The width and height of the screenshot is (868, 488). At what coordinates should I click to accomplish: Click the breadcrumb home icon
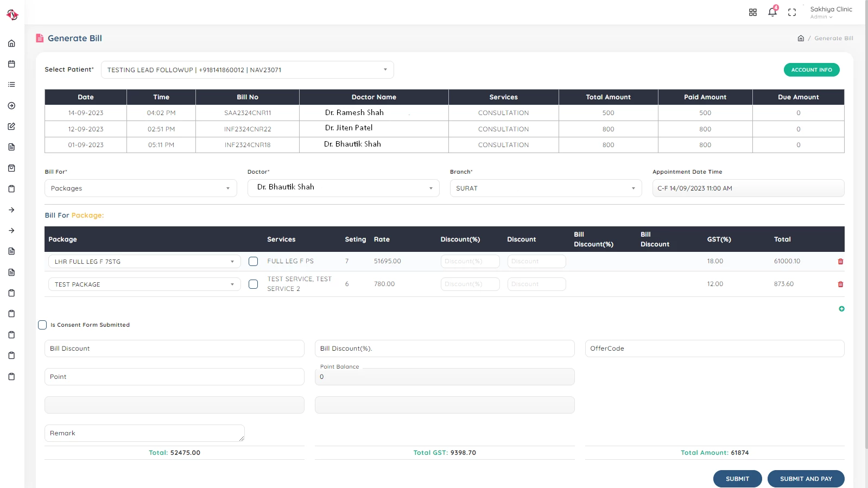pyautogui.click(x=801, y=38)
